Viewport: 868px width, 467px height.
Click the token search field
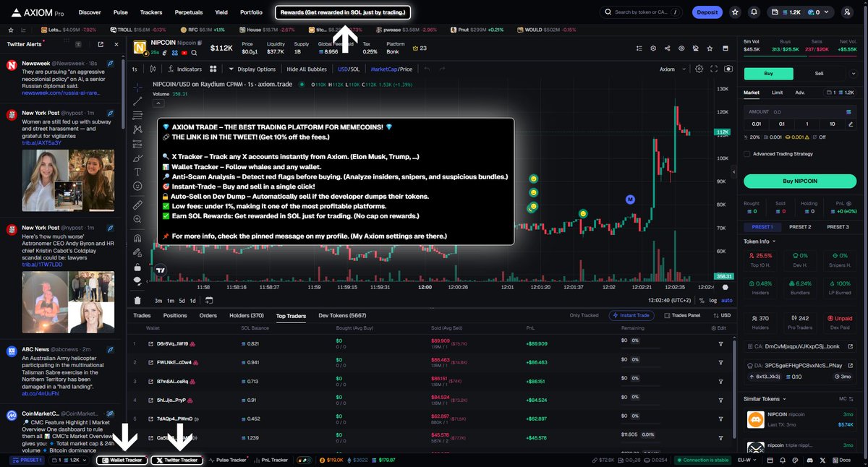click(x=642, y=12)
